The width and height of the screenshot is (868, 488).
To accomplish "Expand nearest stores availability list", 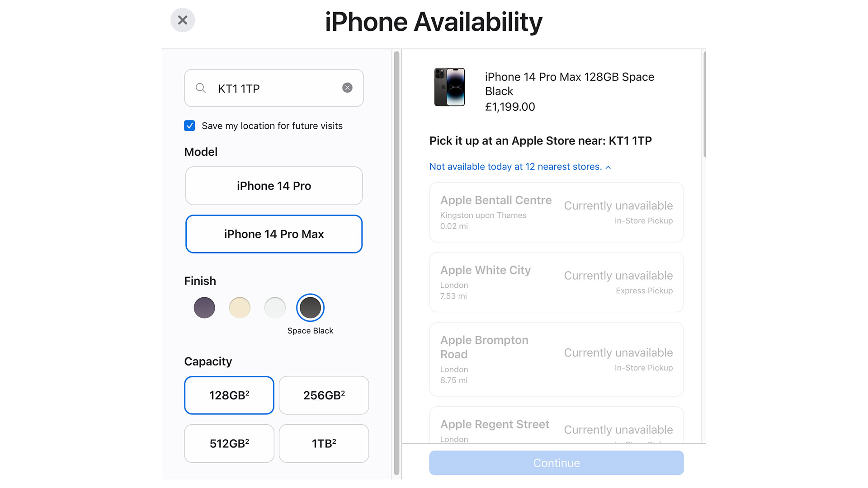I will click(x=520, y=167).
